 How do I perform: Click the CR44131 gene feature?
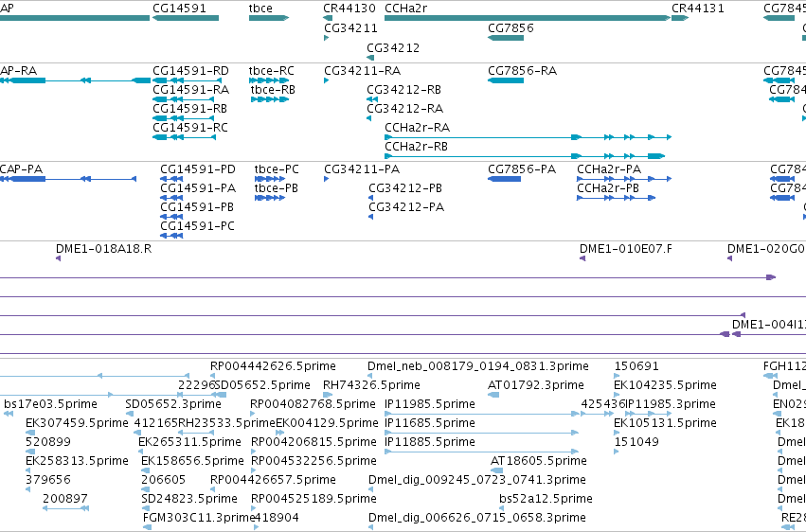(x=680, y=18)
